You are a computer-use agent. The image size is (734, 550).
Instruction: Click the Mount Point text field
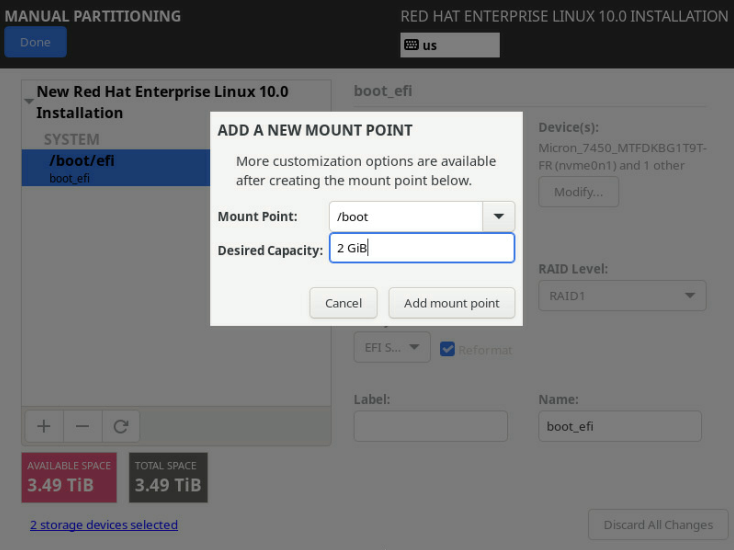pyautogui.click(x=406, y=216)
